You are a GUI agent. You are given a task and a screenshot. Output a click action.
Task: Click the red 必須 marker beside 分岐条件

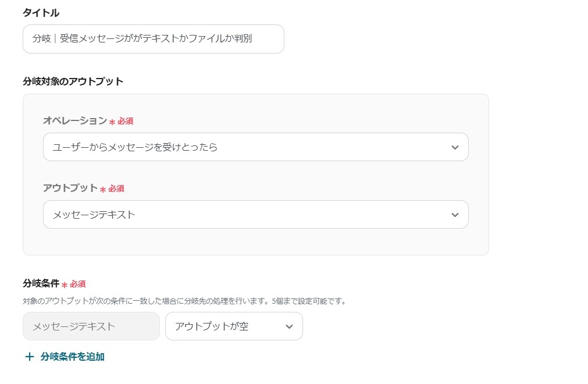(x=74, y=284)
